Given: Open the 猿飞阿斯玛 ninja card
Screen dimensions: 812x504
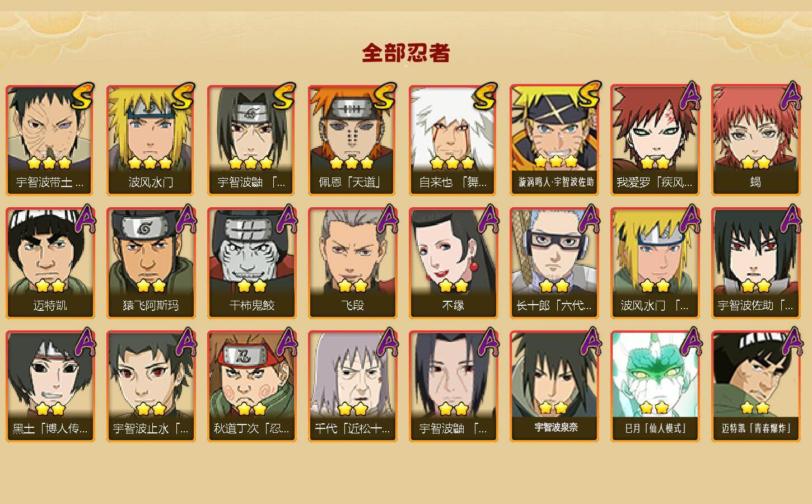Looking at the screenshot, I should click(151, 263).
